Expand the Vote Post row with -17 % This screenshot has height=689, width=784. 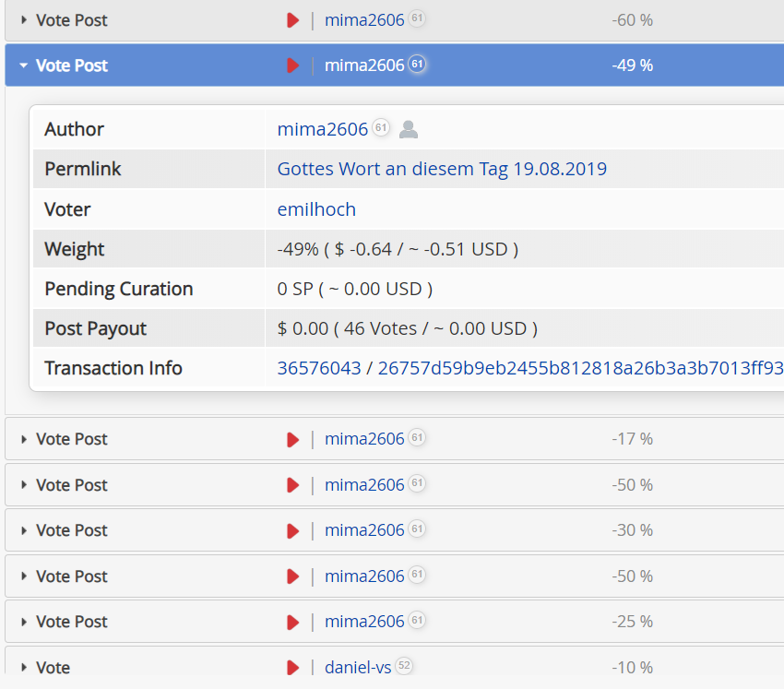coord(23,439)
